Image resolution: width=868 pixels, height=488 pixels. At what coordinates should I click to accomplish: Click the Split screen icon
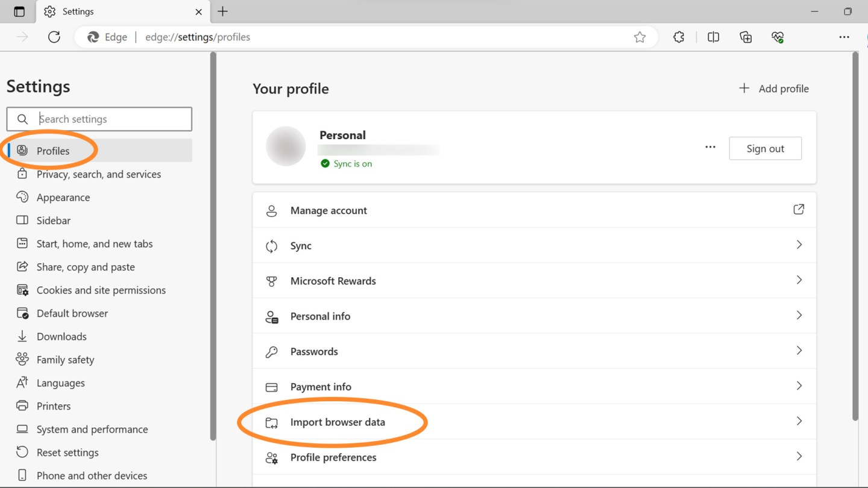click(x=713, y=37)
